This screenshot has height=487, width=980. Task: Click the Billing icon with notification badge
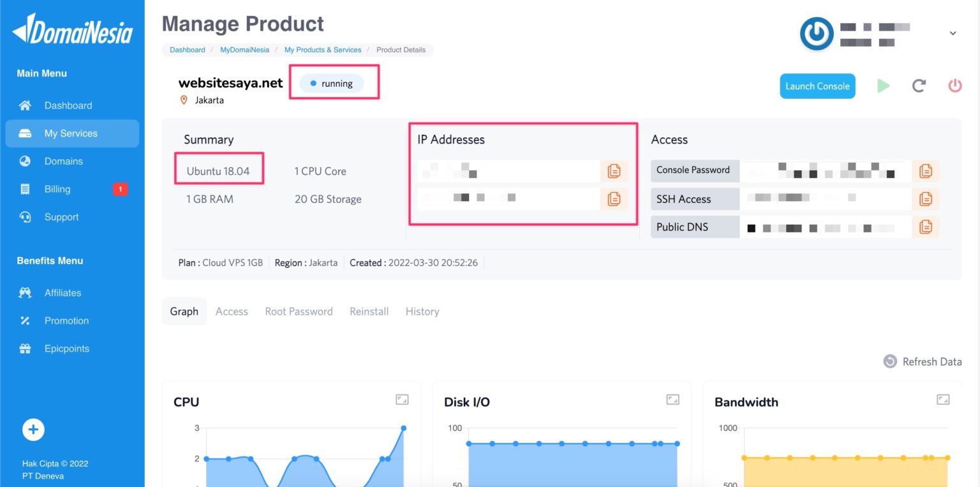pyautogui.click(x=25, y=189)
